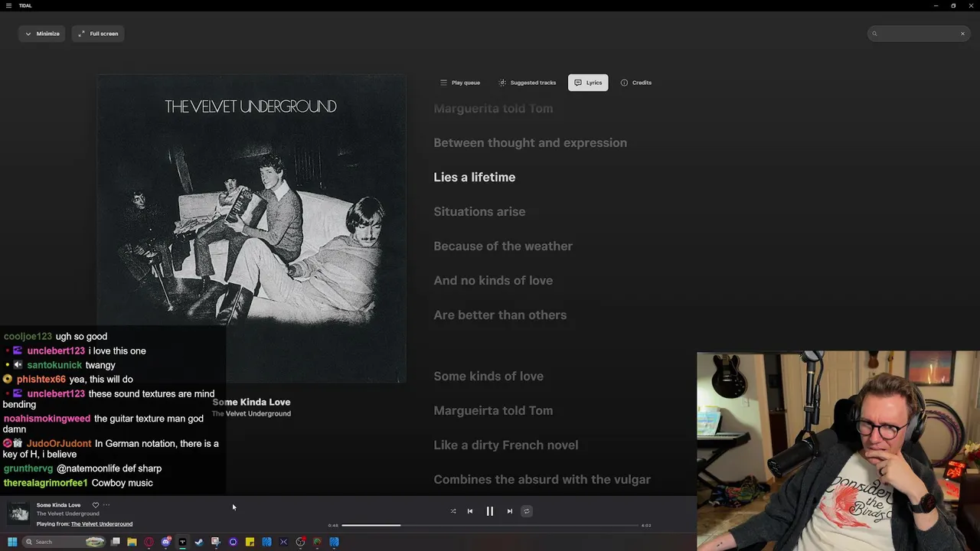Open File Explorer from the taskbar
This screenshot has height=551, width=980.
[132, 542]
